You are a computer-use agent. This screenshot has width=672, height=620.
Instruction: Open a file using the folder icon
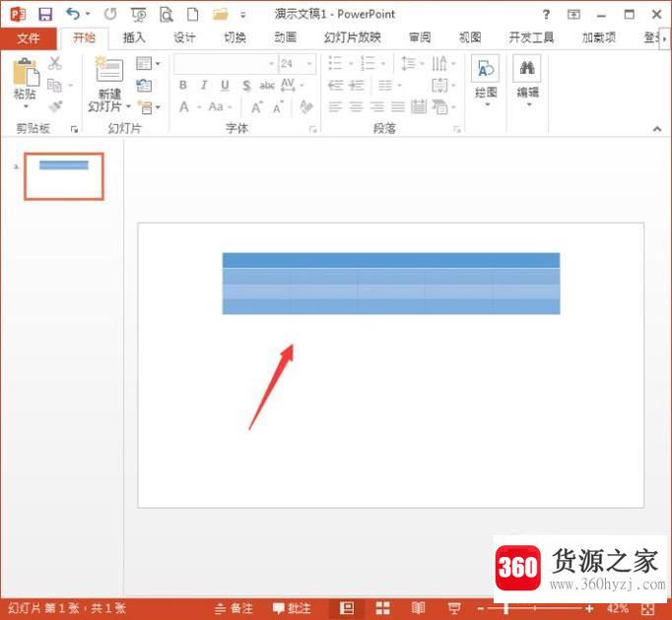[221, 15]
